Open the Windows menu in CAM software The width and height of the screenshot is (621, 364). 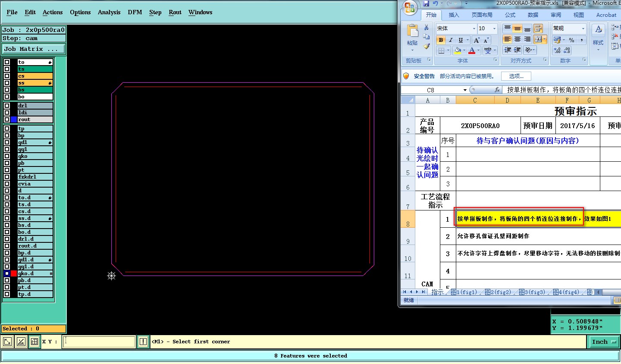(200, 12)
